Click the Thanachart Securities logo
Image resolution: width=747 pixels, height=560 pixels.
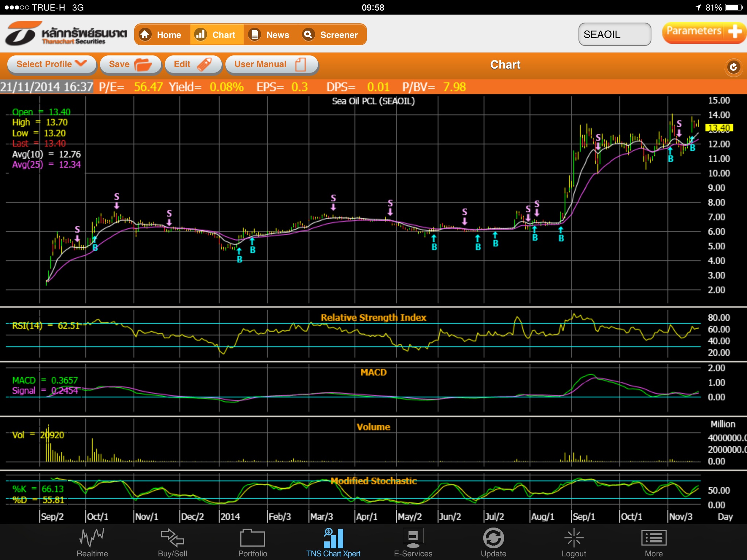tap(66, 34)
